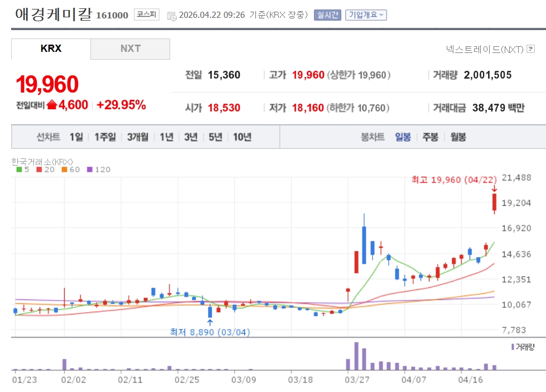Click the purple 거래량 legend icon
The image size is (546, 392).
click(x=513, y=347)
